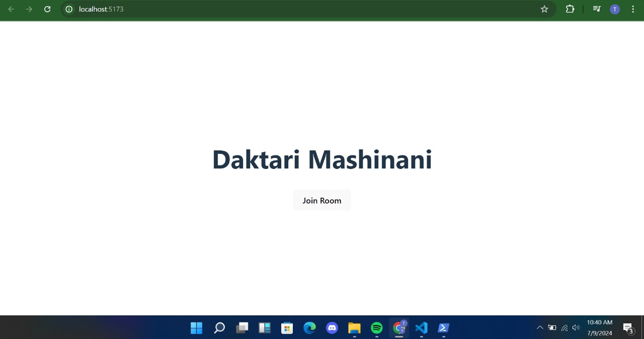Open the Chrome three-dot menu
The height and width of the screenshot is (339, 644).
(x=633, y=9)
